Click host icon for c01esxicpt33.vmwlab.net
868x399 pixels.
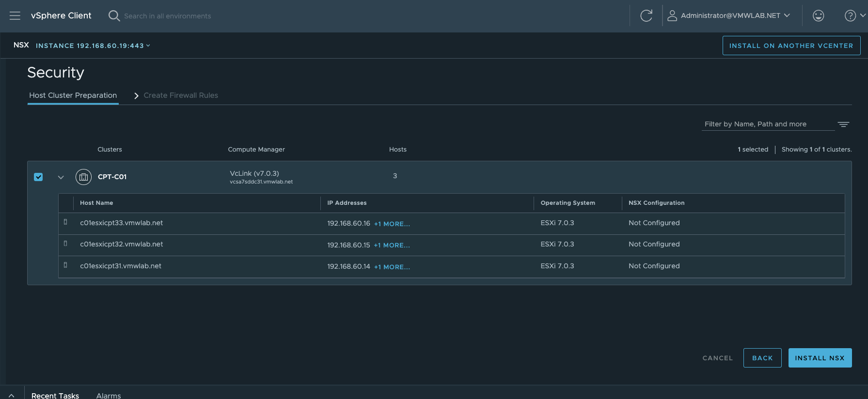click(65, 222)
